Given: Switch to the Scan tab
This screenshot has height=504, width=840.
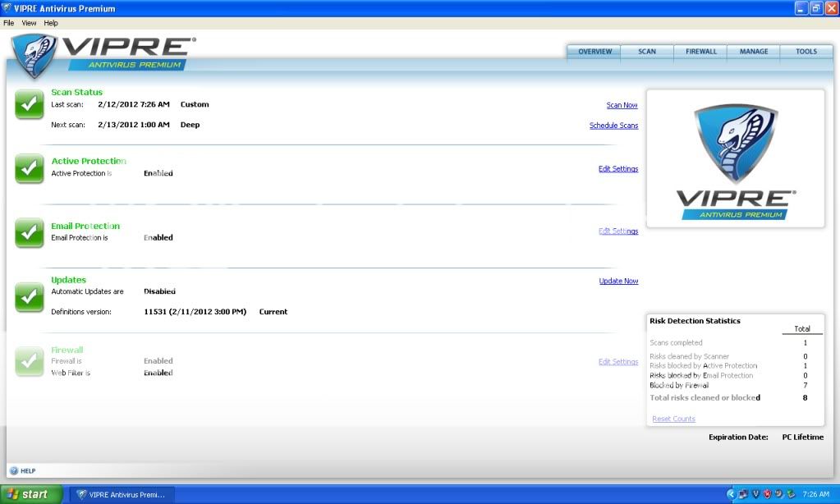Looking at the screenshot, I should 647,52.
